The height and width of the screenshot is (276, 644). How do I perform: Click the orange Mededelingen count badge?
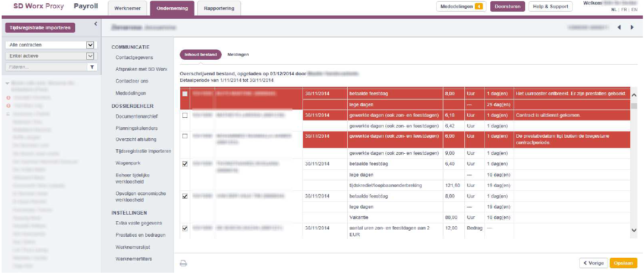point(478,7)
